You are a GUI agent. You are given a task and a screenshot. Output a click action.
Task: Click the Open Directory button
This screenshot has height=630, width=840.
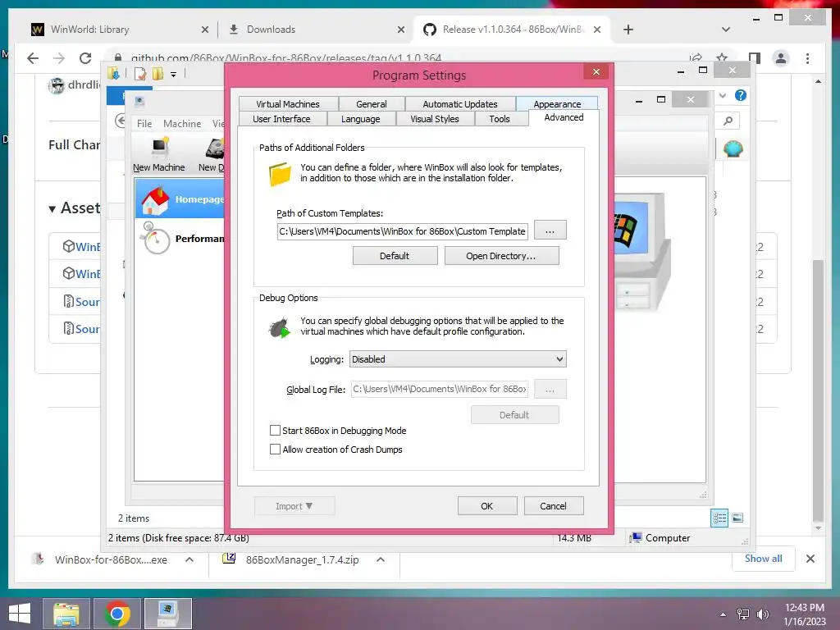click(501, 256)
